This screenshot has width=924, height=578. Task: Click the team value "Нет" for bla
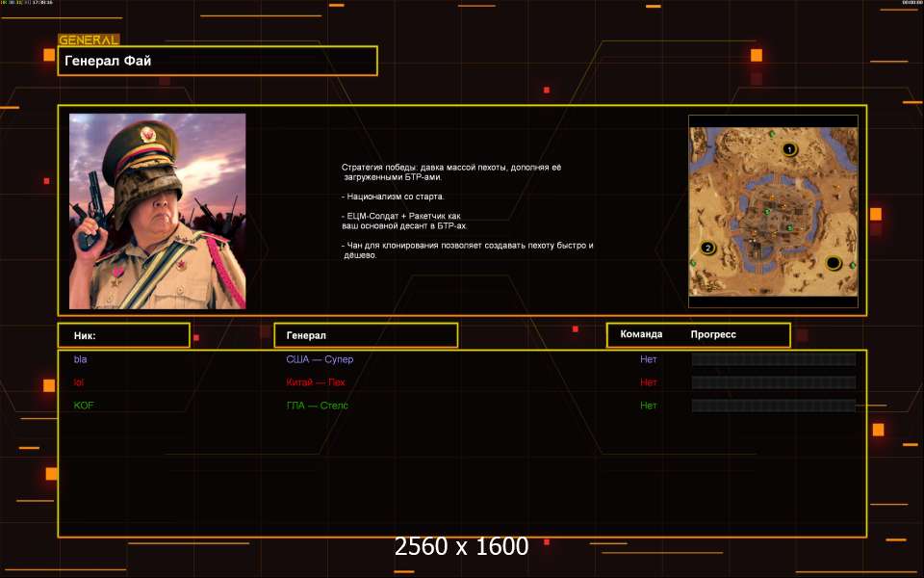point(648,359)
